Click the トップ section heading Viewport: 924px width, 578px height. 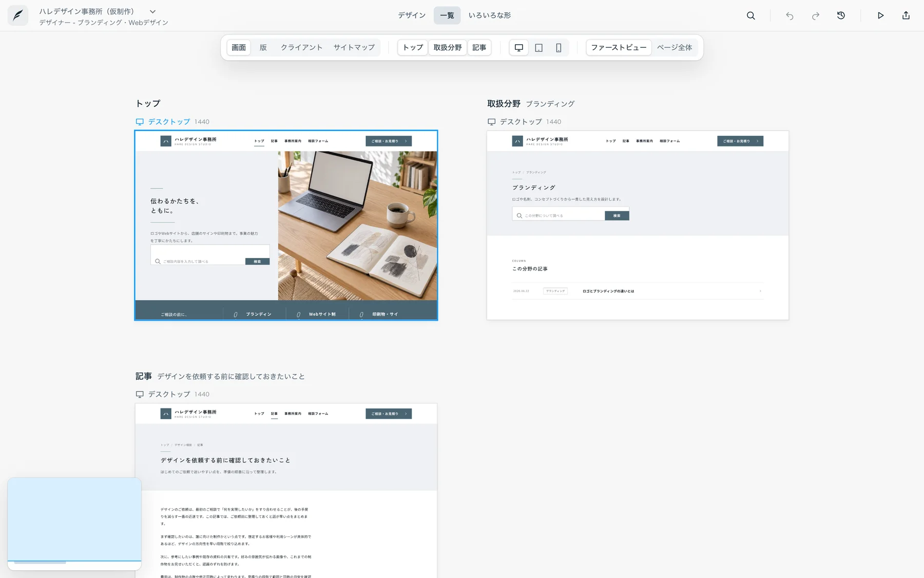point(148,103)
